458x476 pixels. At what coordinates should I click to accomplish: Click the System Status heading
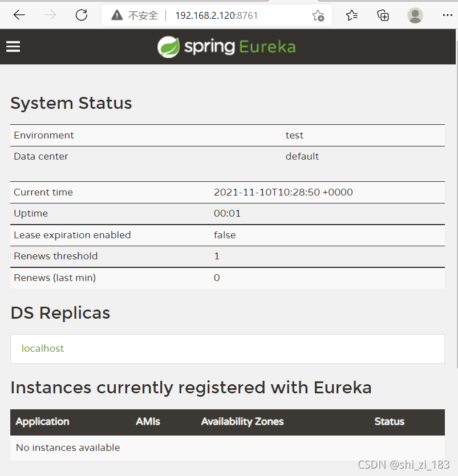(71, 103)
